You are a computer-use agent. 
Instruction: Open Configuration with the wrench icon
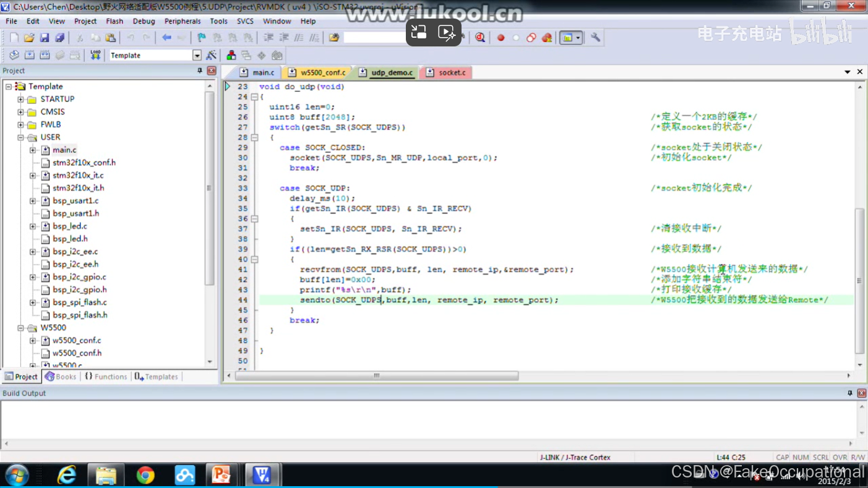tap(595, 38)
